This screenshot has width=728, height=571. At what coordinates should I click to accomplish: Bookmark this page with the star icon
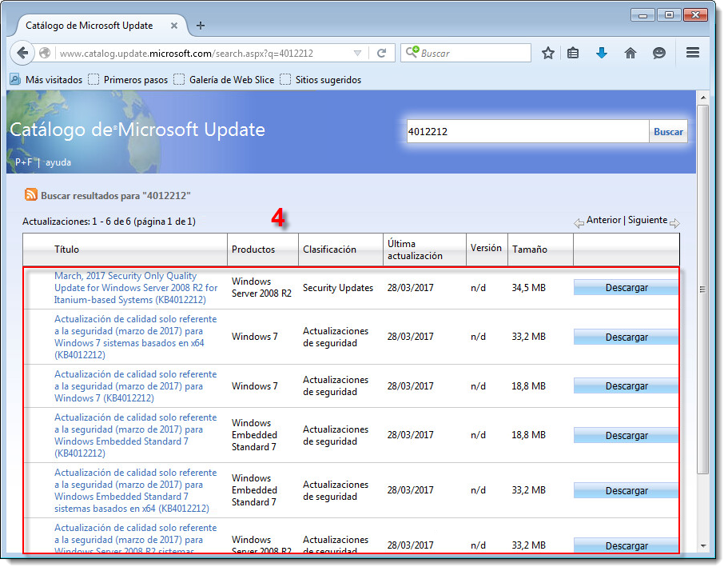point(548,53)
